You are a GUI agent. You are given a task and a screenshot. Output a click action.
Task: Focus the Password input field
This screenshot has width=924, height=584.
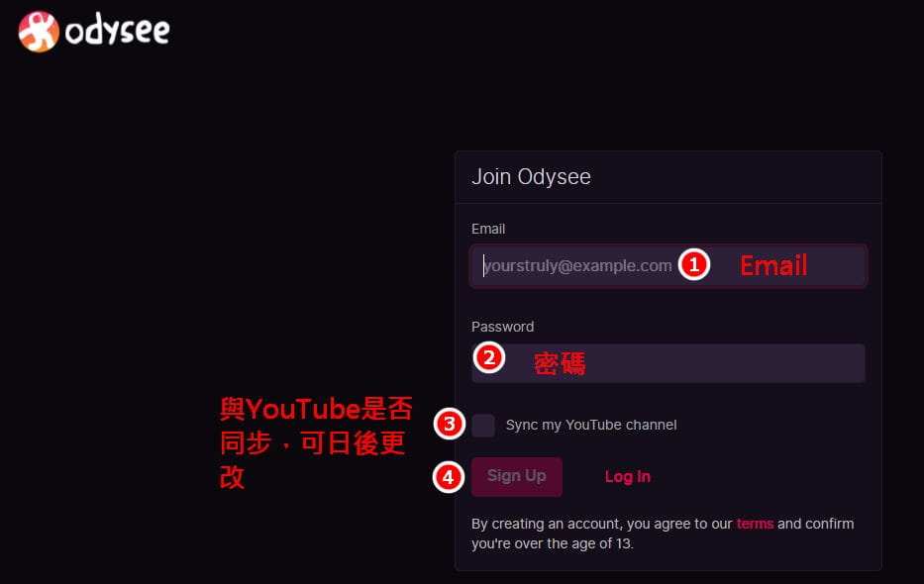[668, 363]
